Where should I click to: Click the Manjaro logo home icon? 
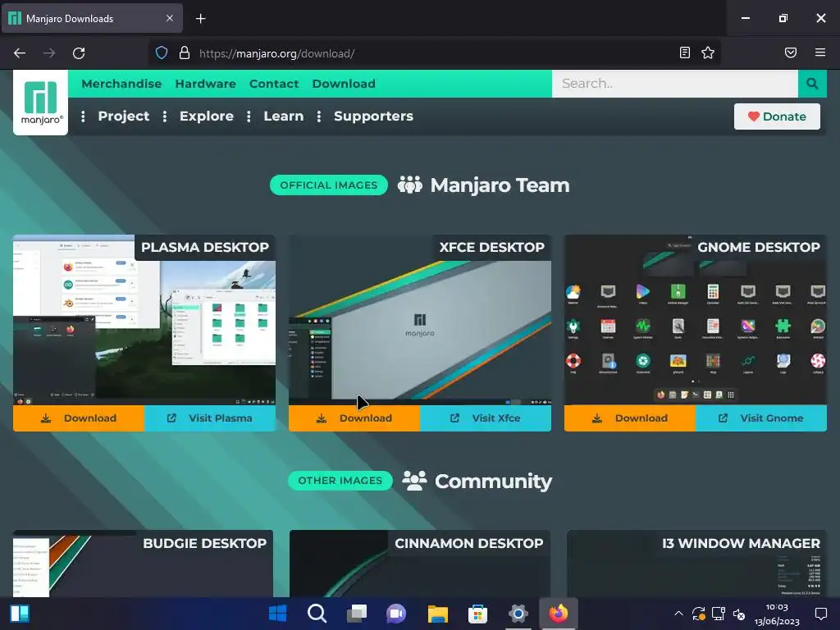[41, 103]
